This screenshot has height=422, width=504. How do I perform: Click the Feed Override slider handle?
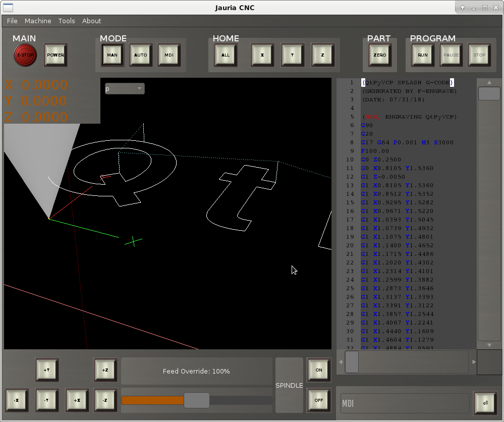[197, 400]
